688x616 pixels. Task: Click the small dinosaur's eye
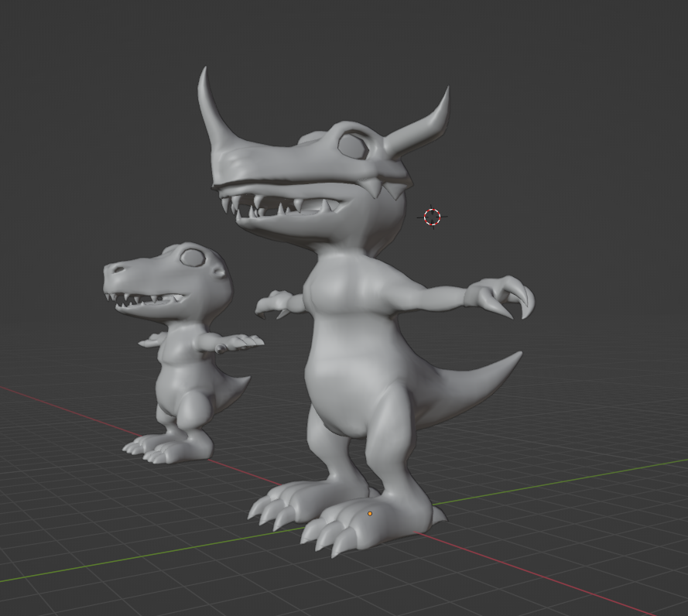tap(190, 257)
